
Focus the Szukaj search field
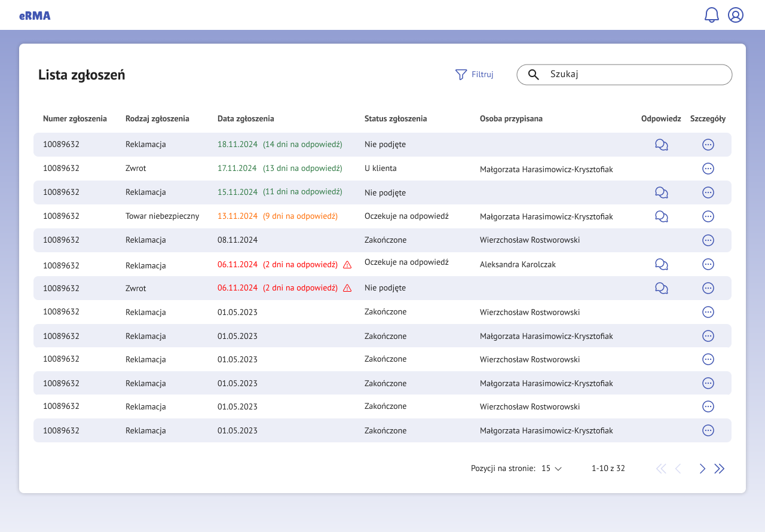(x=634, y=75)
